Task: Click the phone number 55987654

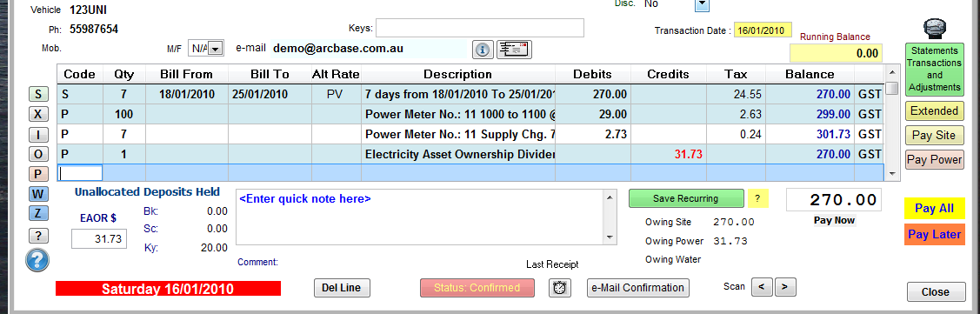Action: pyautogui.click(x=94, y=29)
